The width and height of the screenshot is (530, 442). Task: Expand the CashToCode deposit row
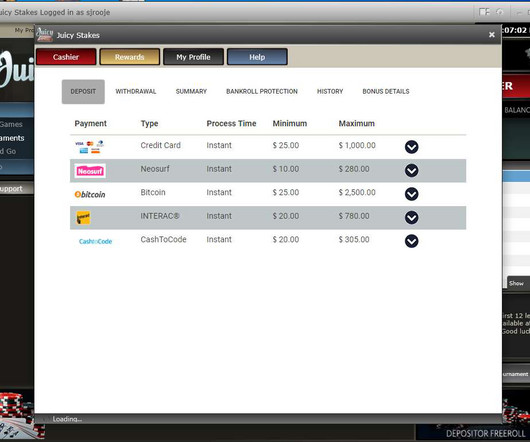(x=411, y=241)
